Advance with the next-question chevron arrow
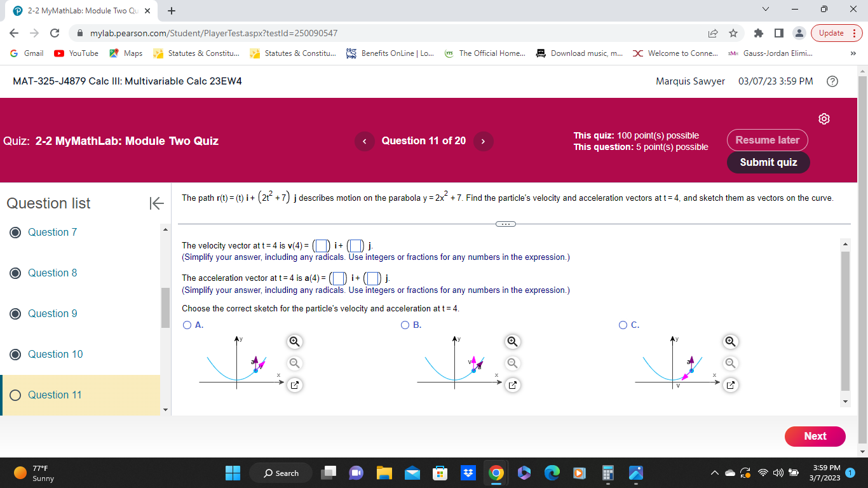Screen dimensions: 868x488 (x=484, y=141)
